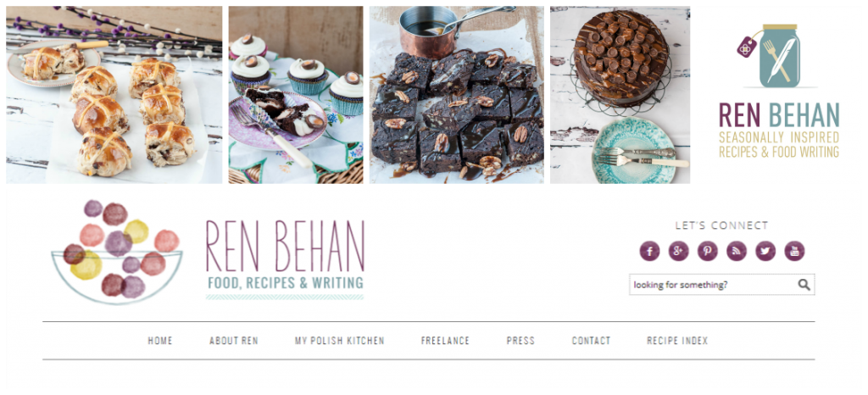Viewport: 868px width, 395px height.
Task: Open the Contact page link
Action: click(591, 341)
